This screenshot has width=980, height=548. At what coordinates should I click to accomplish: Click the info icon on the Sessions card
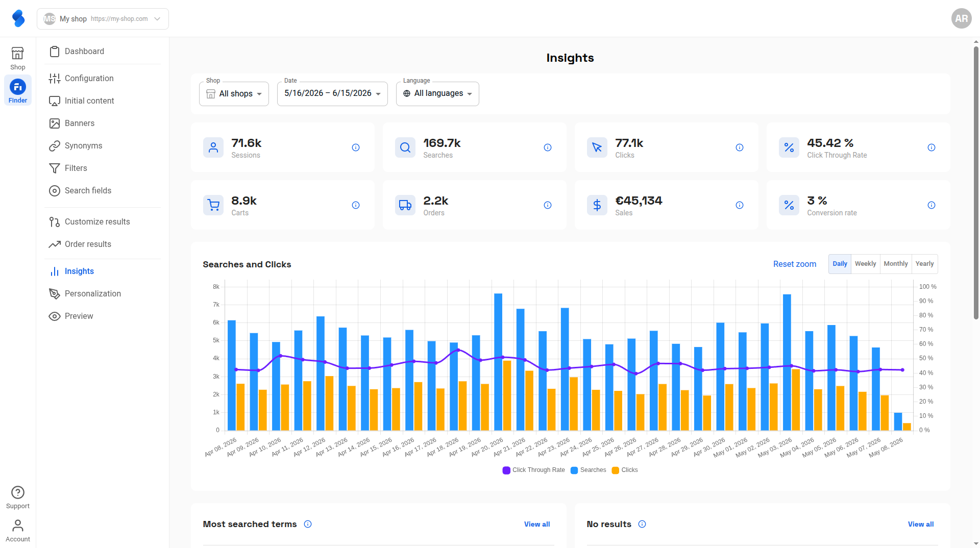(x=356, y=147)
